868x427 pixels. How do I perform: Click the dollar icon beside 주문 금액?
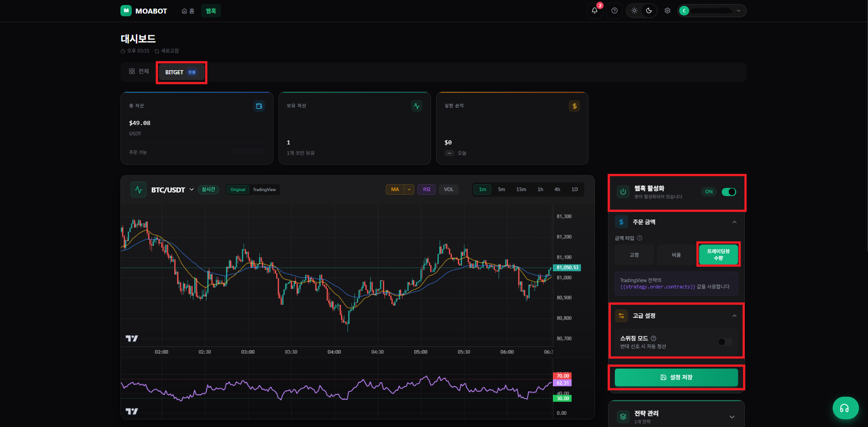[x=621, y=222]
